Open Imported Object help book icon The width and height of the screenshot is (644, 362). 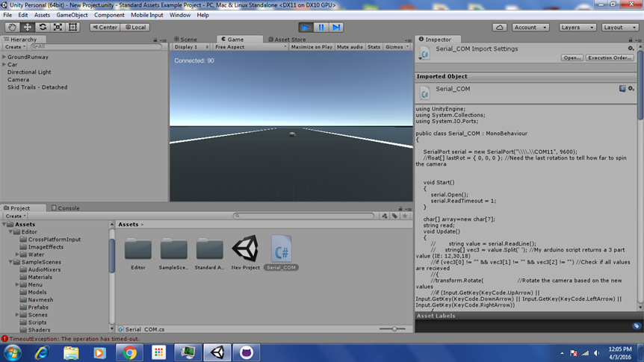pyautogui.click(x=622, y=89)
